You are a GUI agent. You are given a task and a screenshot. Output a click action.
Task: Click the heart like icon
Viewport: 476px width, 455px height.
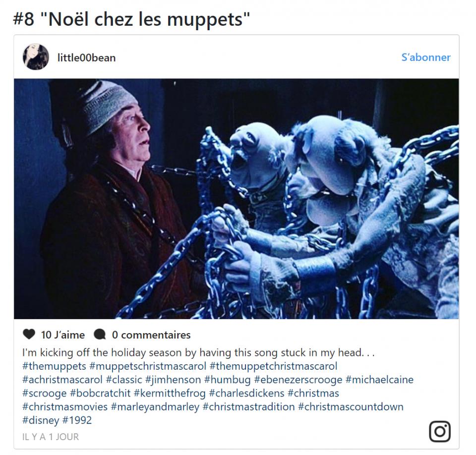29,334
